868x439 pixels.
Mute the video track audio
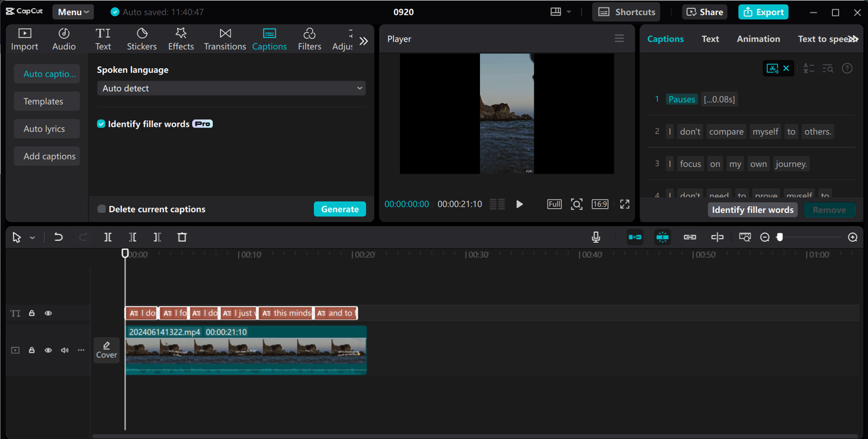tap(64, 350)
